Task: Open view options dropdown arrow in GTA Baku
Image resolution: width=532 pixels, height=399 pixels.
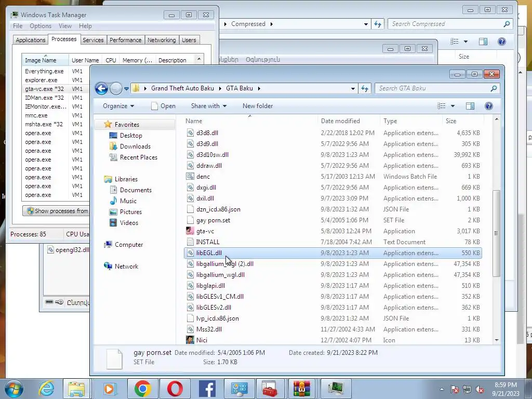Action: 453,106
